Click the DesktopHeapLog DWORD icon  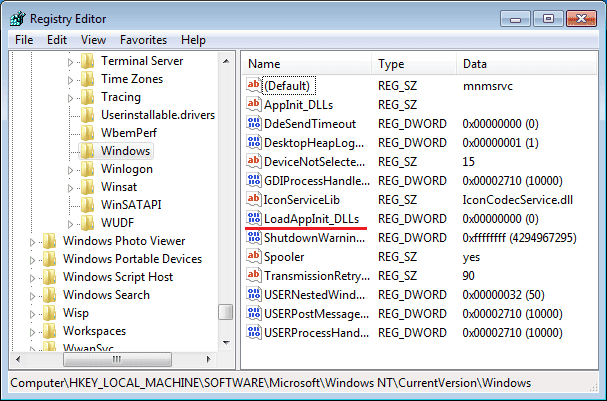coord(254,142)
